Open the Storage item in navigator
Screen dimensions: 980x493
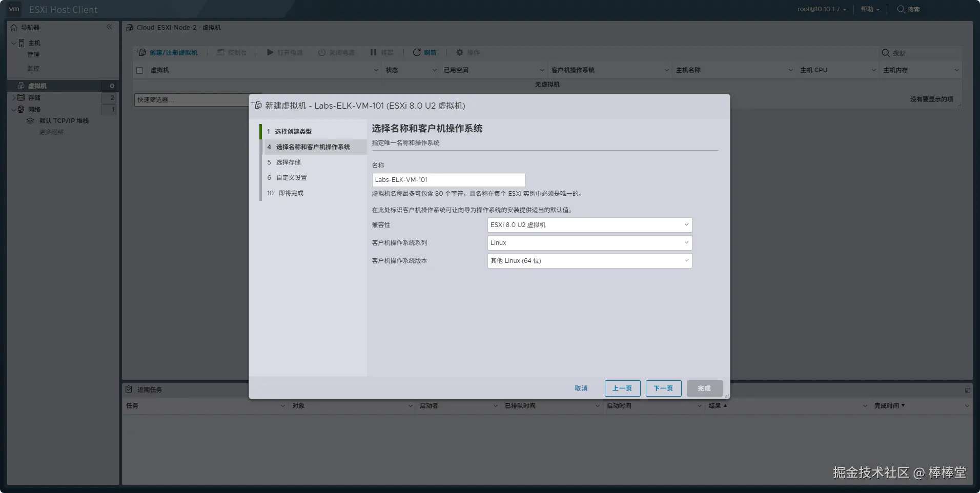click(x=34, y=97)
